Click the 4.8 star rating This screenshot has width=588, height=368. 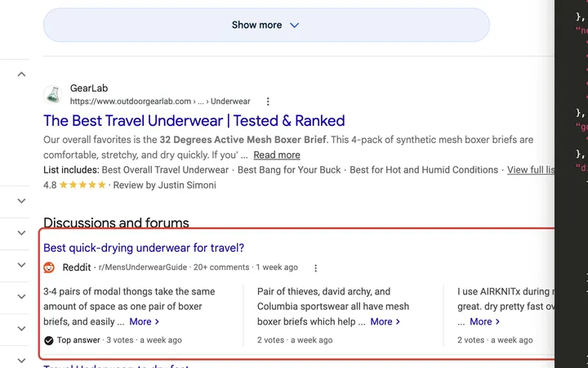pyautogui.click(x=74, y=185)
